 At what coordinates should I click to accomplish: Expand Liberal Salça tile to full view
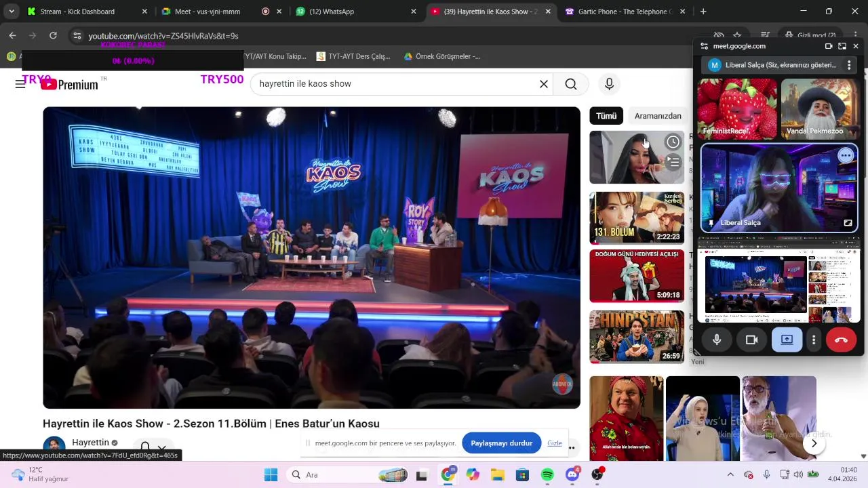(848, 222)
